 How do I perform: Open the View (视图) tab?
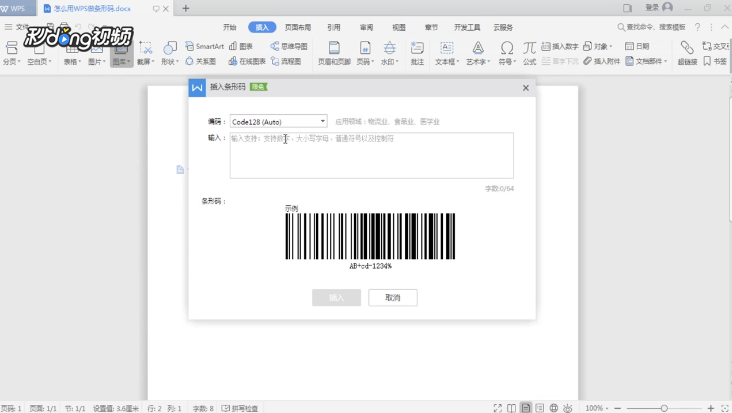pyautogui.click(x=399, y=27)
